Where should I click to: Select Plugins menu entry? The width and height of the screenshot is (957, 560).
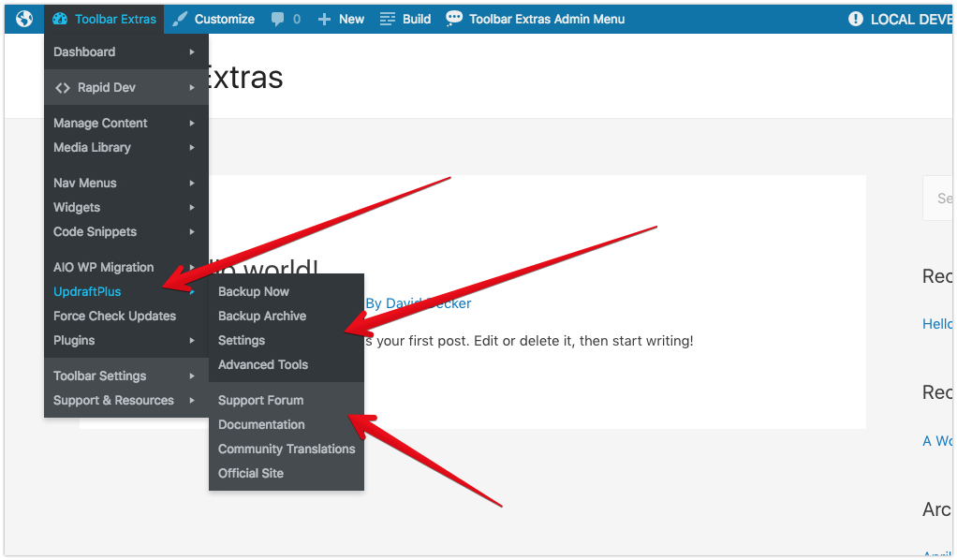[x=125, y=340]
